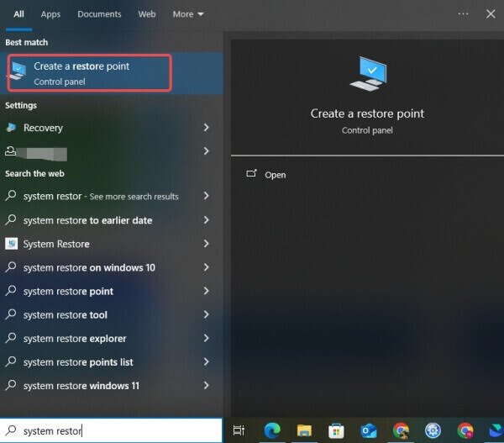The height and width of the screenshot is (443, 504).
Task: Choose 'system restore windows 11' suggestion
Action: click(x=112, y=386)
